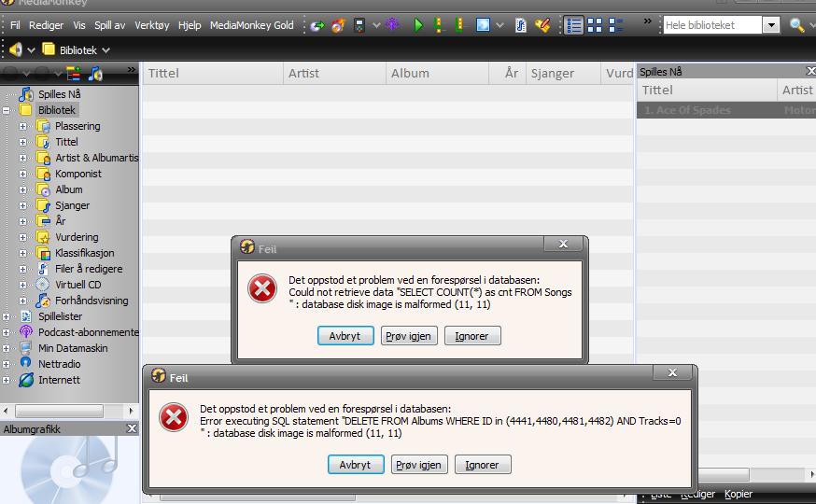Image resolution: width=816 pixels, height=504 pixels.
Task: Switch to album art grid view
Action: [595, 25]
